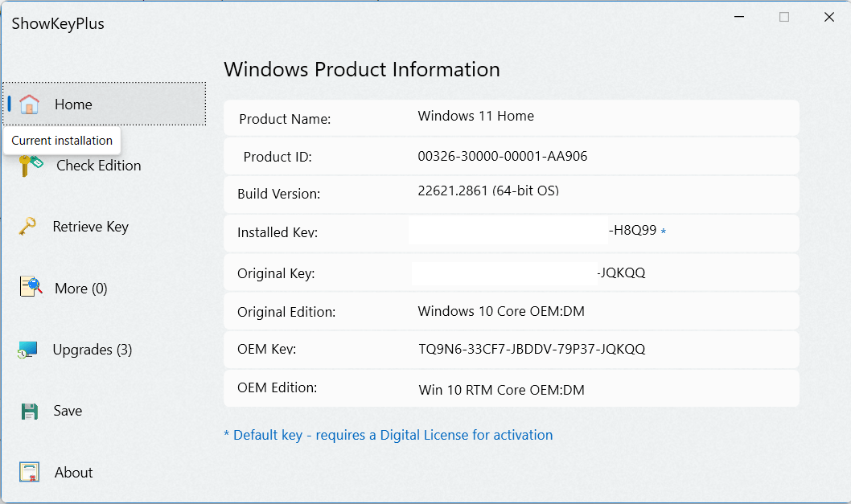Click the Home house icon
This screenshot has height=504, width=851.
coord(29,104)
